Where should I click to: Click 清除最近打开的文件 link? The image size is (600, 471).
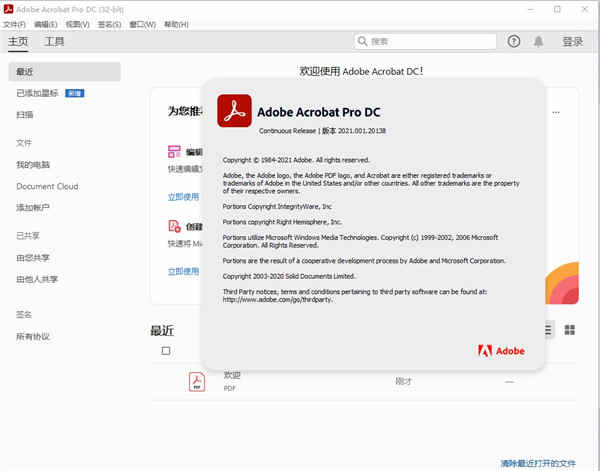(x=538, y=463)
